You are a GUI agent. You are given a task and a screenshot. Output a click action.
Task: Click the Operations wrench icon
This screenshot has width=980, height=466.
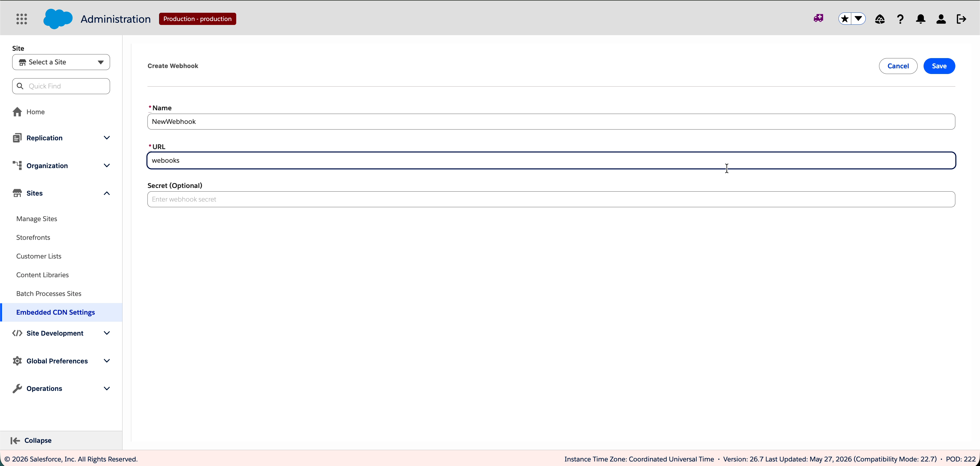click(x=17, y=388)
